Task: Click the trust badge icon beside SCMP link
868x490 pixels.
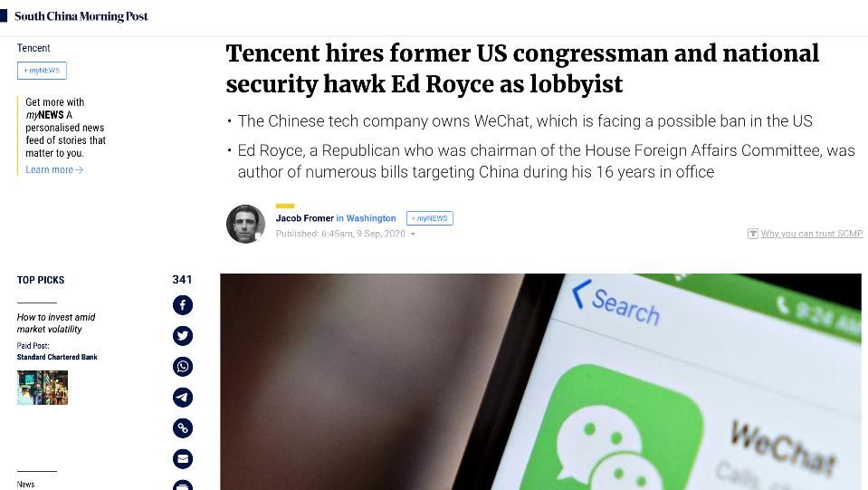Action: (x=753, y=234)
